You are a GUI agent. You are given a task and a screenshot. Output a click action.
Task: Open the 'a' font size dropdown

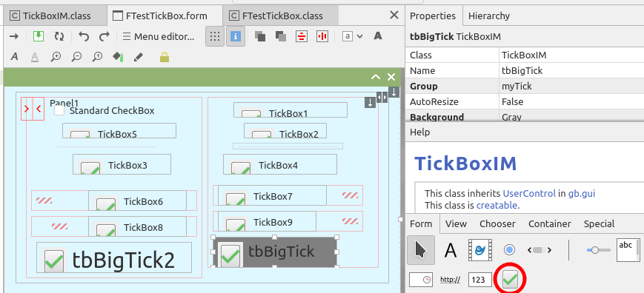point(353,36)
